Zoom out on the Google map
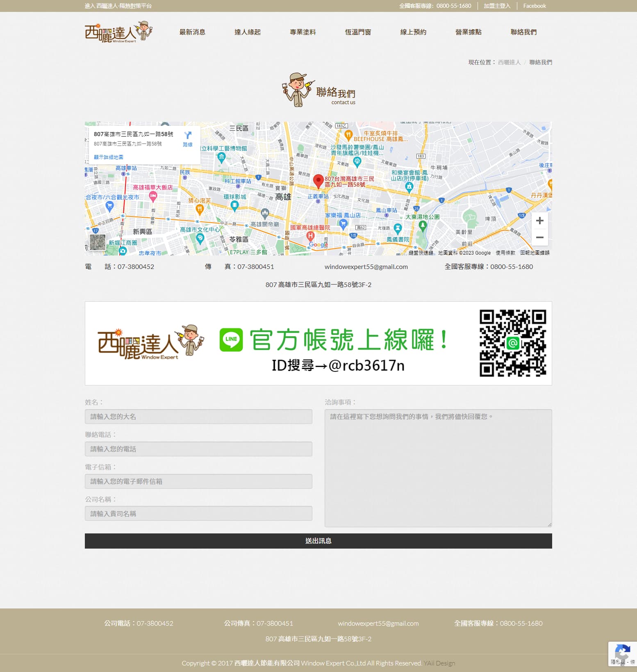637x672 pixels. 539,237
